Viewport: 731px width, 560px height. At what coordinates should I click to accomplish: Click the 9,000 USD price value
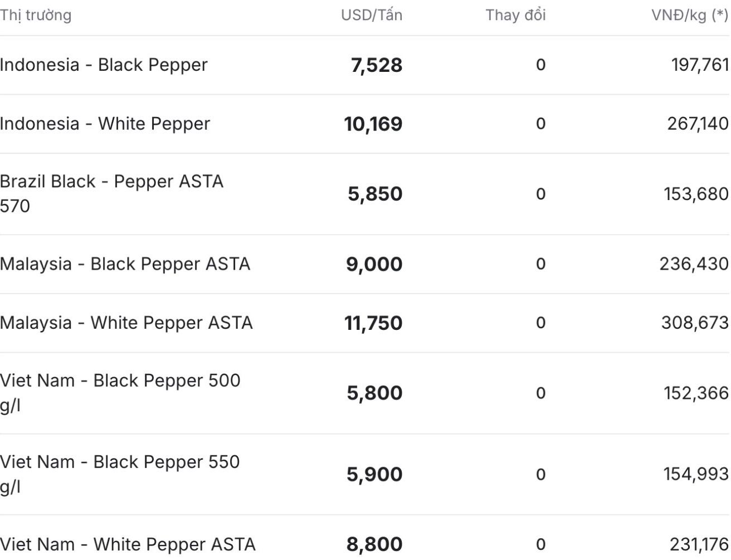click(374, 264)
